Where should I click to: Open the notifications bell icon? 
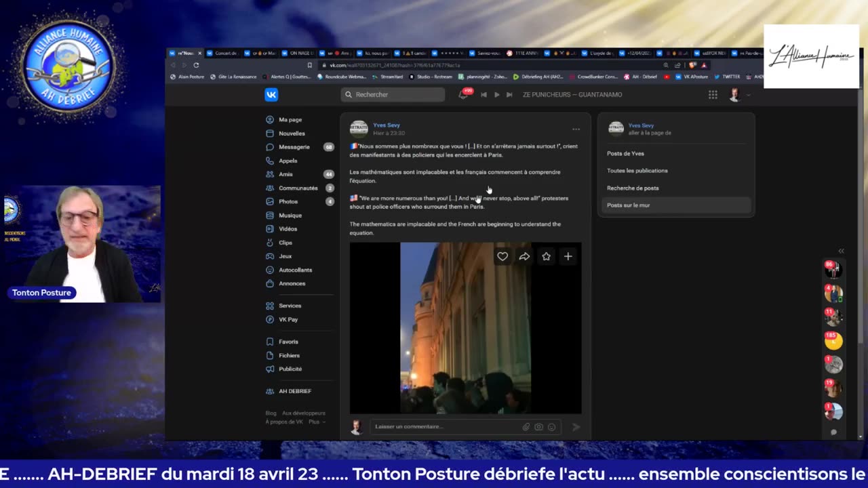[464, 95]
